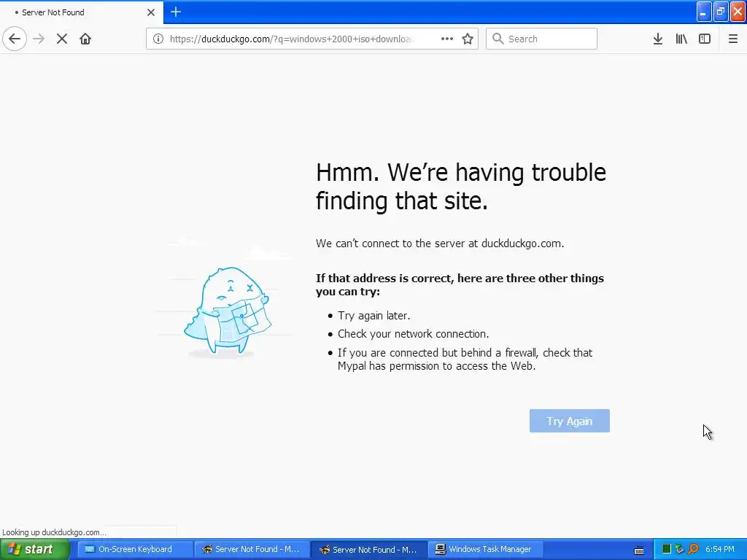Open the home page icon

click(x=85, y=39)
